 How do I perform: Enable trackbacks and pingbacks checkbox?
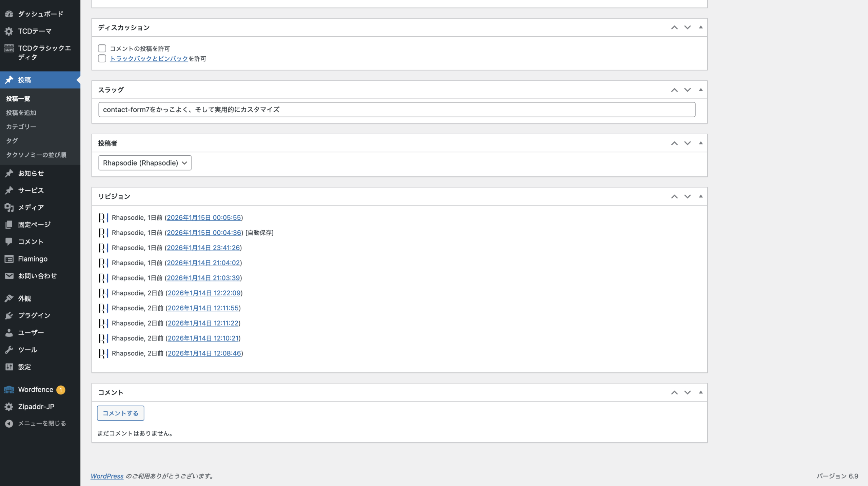[x=102, y=59]
